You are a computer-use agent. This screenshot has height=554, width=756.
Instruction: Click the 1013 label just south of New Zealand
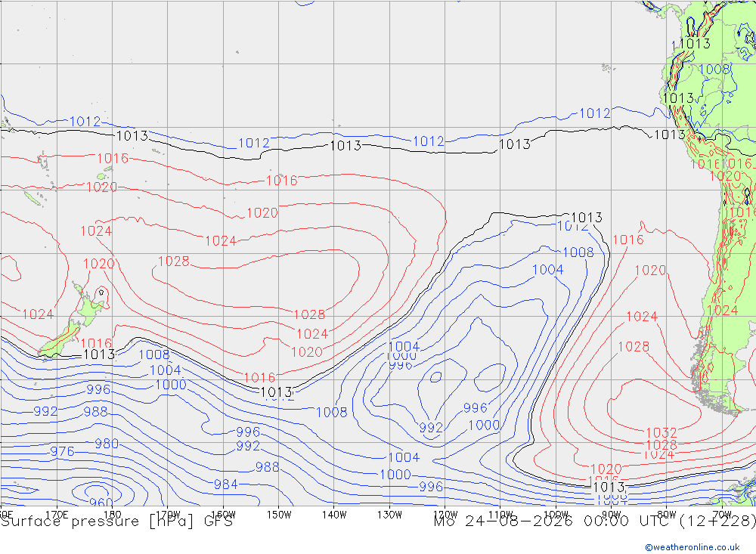(99, 354)
